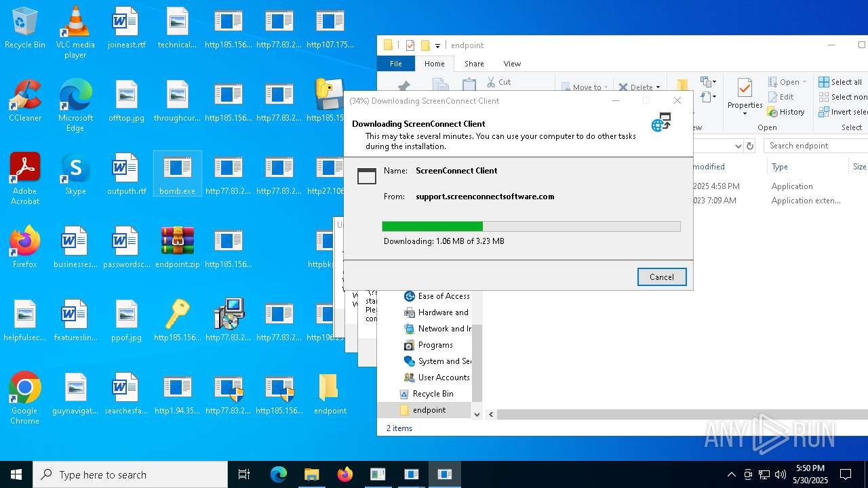Show hidden system tray icons

pos(731,474)
